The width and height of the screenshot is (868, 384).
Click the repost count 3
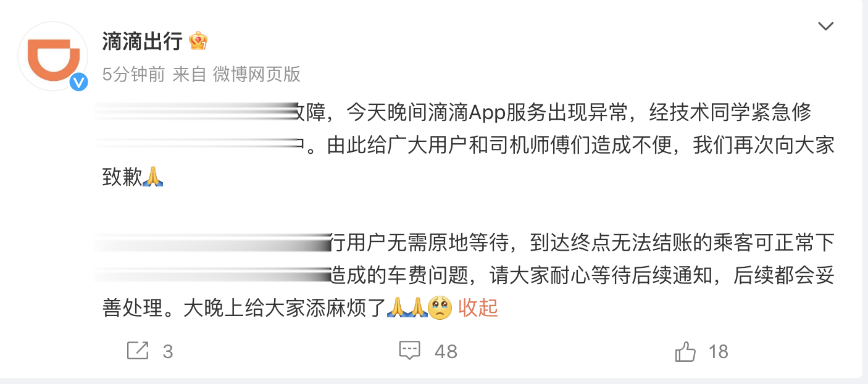tap(168, 351)
